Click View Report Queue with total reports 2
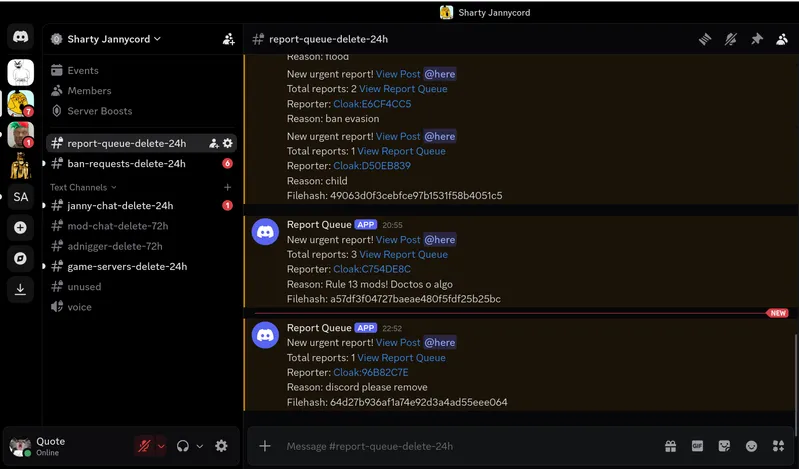799x469 pixels. point(403,89)
